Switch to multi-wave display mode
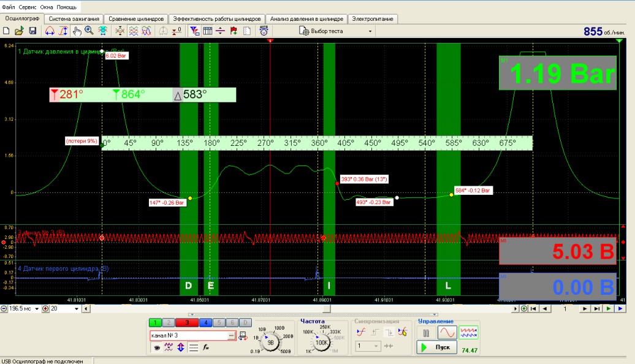The image size is (635, 364). 468,333
